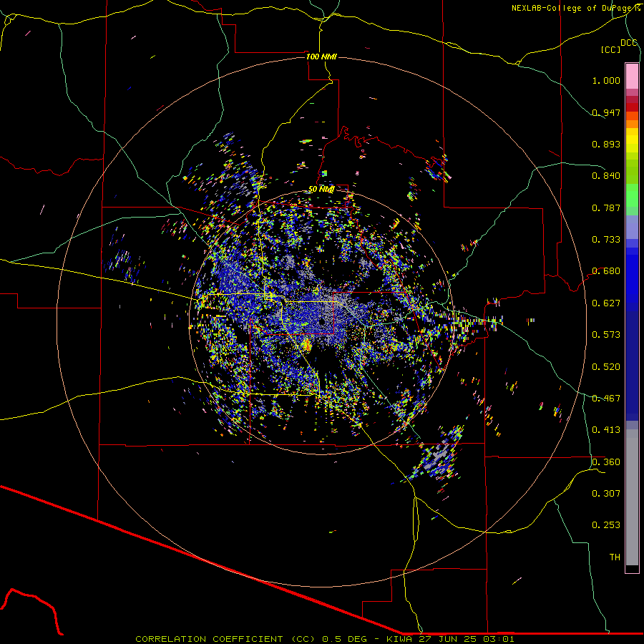The height and width of the screenshot is (644, 644).
Task: Click the 0.467 color scale value
Action: coord(606,399)
